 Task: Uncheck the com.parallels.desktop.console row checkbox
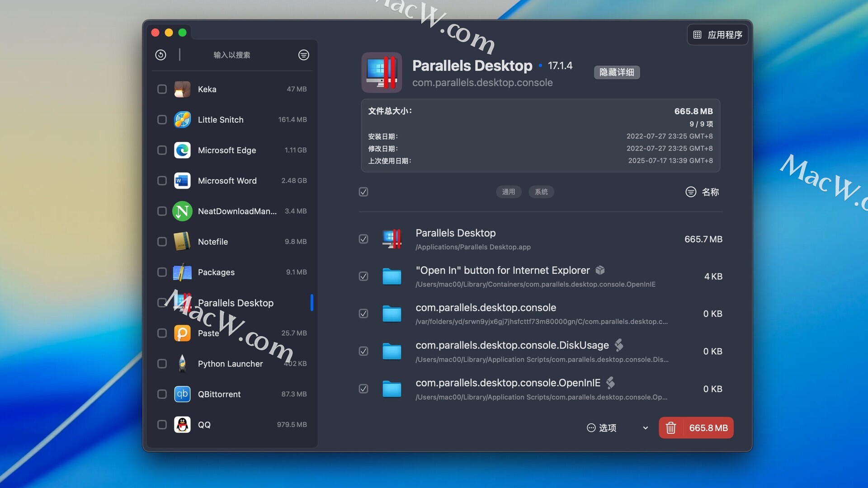pyautogui.click(x=363, y=314)
